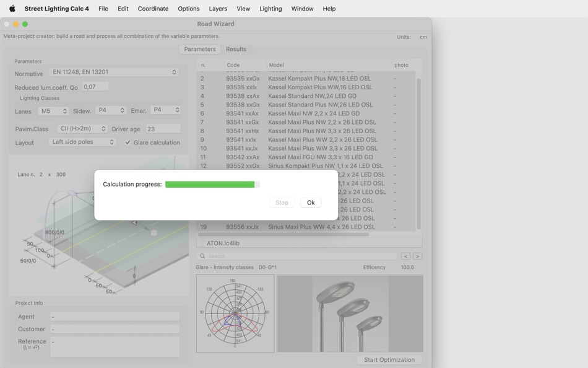Viewport: 588px width, 368px height.
Task: Click the calculation progress bar
Action: [x=212, y=185]
